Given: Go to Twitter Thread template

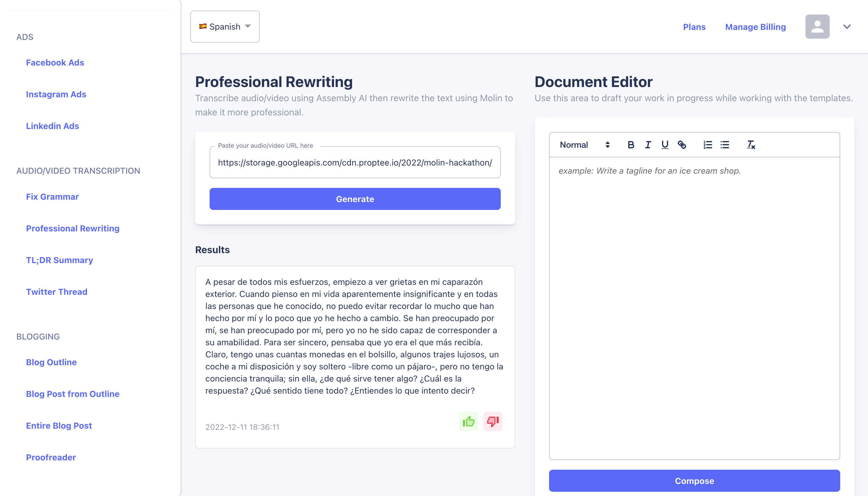Looking at the screenshot, I should 56,291.
